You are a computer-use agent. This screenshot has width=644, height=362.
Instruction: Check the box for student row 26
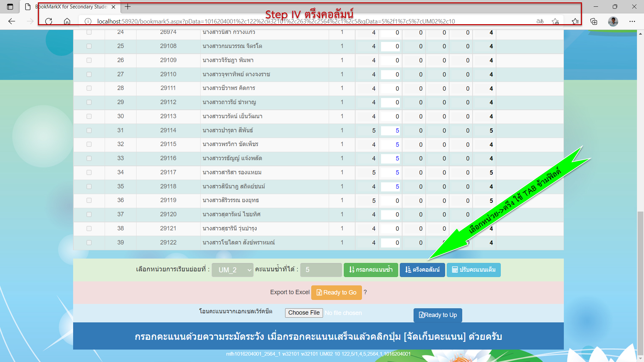[89, 60]
